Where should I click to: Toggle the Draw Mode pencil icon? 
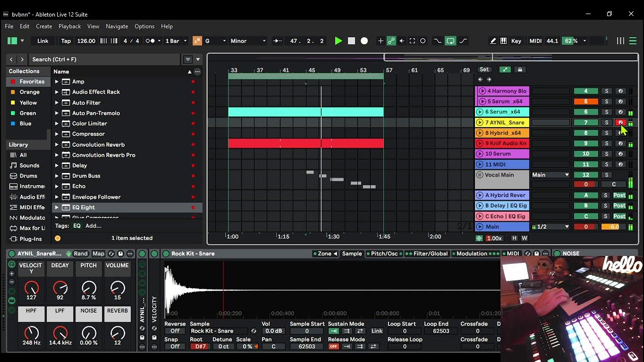(493, 41)
